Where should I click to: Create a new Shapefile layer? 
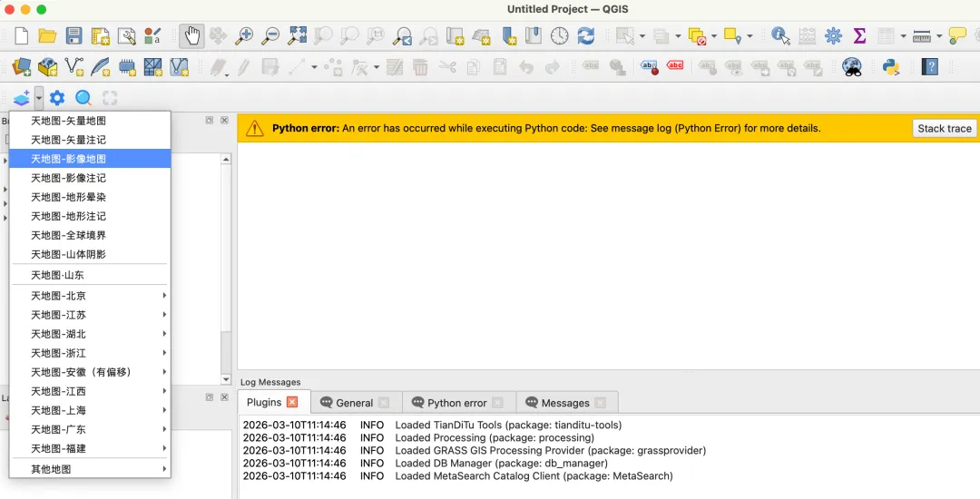[73, 67]
